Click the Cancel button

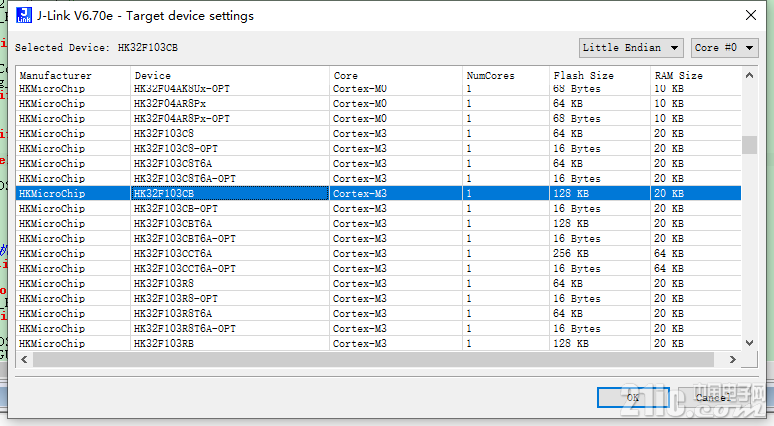click(712, 397)
